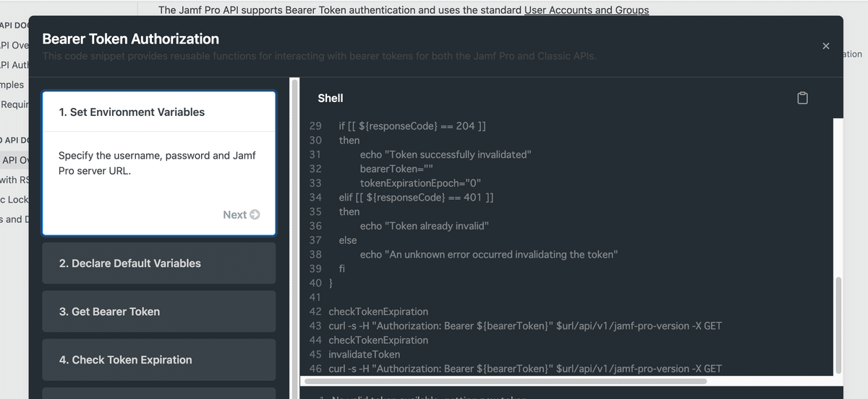
Task: Click line 35 then keyword
Action: [349, 211]
